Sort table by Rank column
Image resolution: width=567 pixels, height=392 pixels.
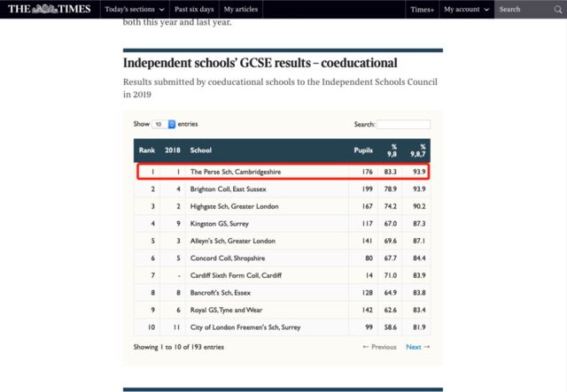pyautogui.click(x=146, y=150)
